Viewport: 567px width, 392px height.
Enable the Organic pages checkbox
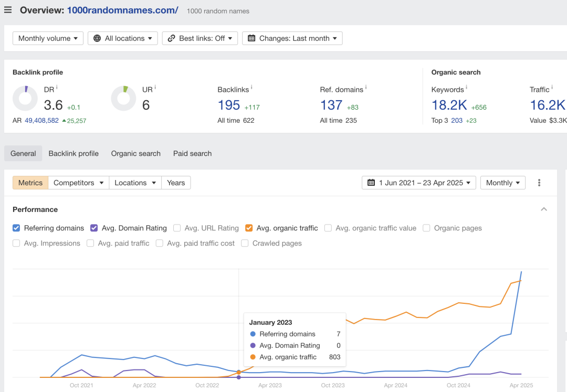click(x=426, y=228)
